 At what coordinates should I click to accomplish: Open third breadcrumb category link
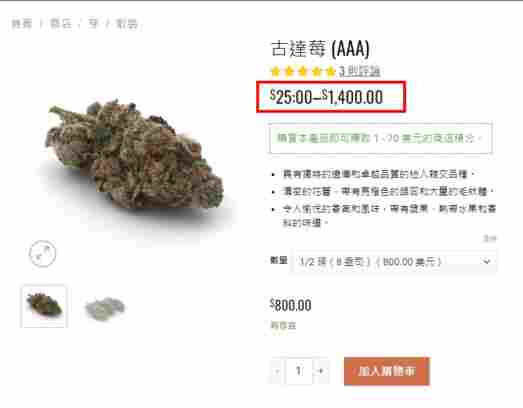(x=93, y=24)
